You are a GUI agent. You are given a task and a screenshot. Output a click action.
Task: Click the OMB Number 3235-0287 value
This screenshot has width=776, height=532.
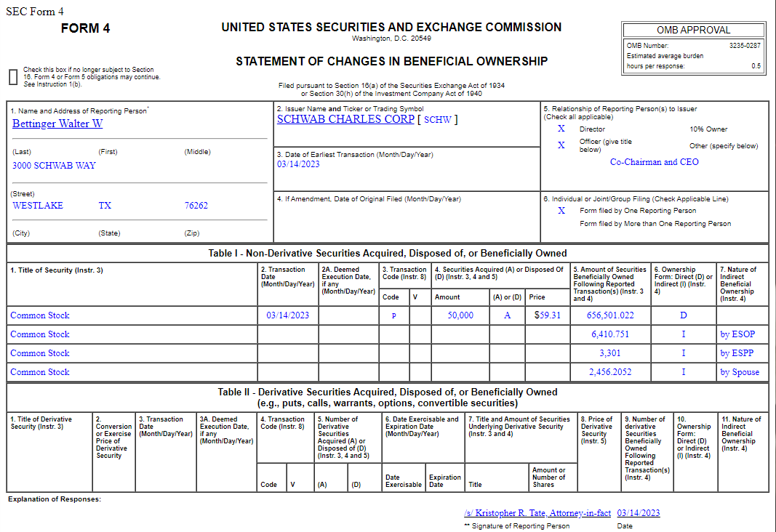pyautogui.click(x=745, y=46)
